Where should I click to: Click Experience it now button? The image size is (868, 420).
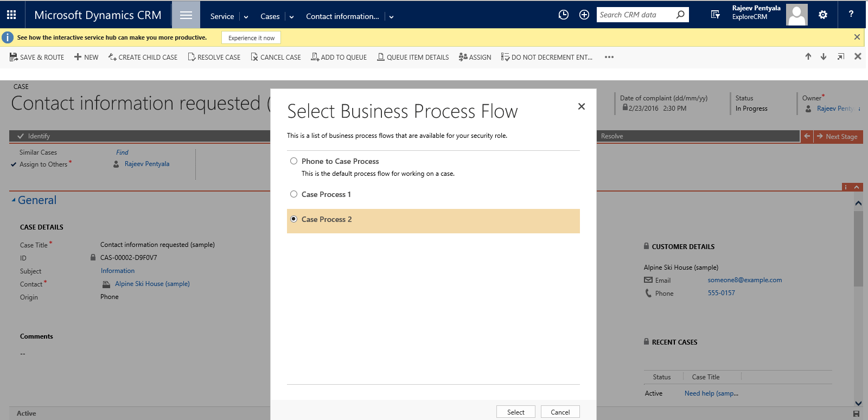[251, 37]
